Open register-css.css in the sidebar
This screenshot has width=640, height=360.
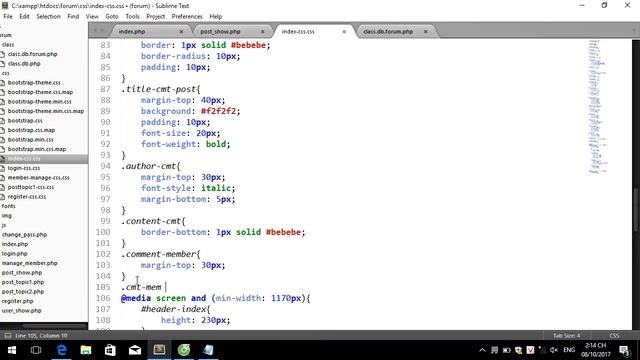(x=27, y=196)
